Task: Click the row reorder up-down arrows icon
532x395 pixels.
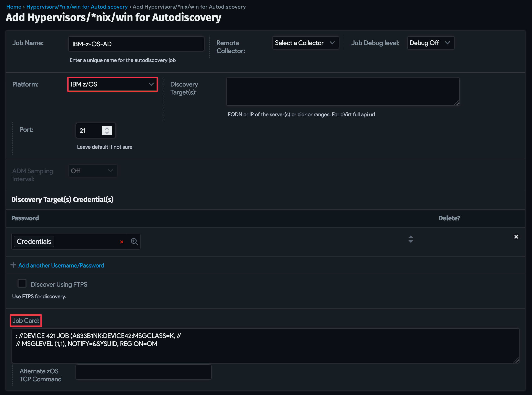Action: [x=411, y=239]
